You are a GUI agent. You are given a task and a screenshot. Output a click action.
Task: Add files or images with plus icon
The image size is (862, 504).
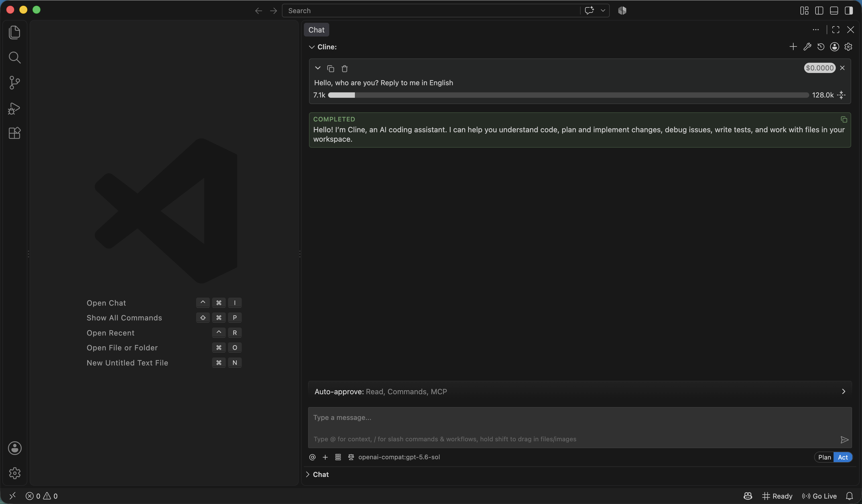(325, 457)
